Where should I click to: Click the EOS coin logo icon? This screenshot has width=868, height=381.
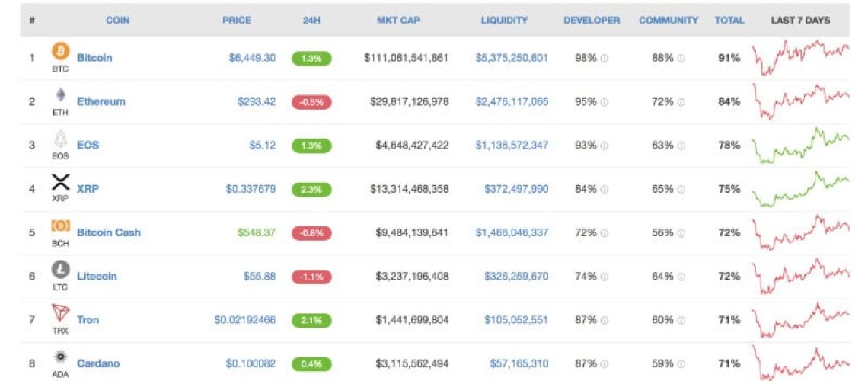(60, 139)
